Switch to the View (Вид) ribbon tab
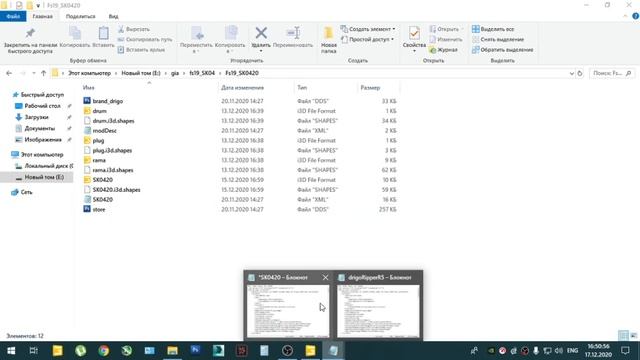 click(113, 16)
